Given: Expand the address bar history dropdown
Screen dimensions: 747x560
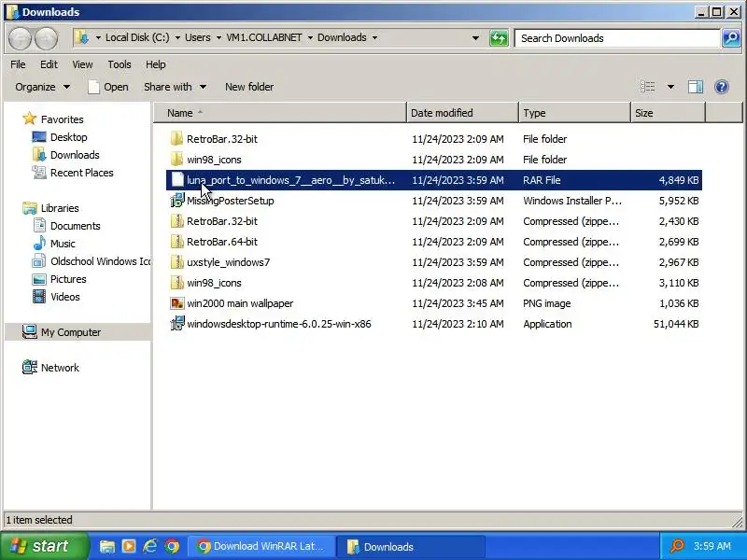Looking at the screenshot, I should pyautogui.click(x=475, y=38).
